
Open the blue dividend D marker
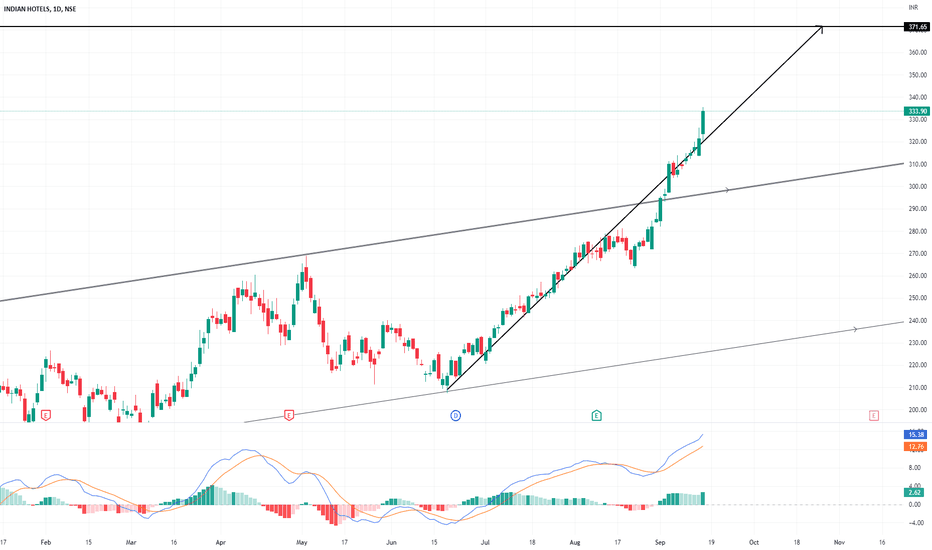(455, 415)
